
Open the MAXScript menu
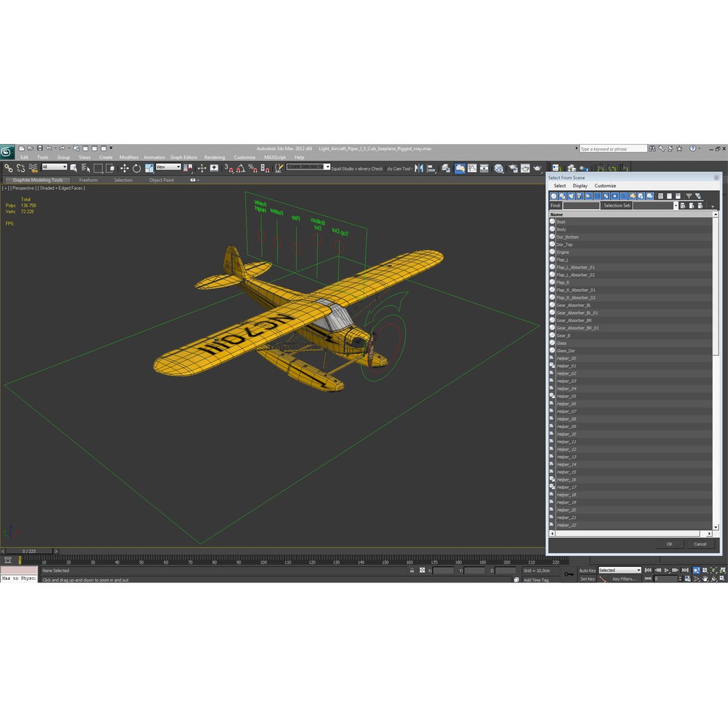click(275, 157)
